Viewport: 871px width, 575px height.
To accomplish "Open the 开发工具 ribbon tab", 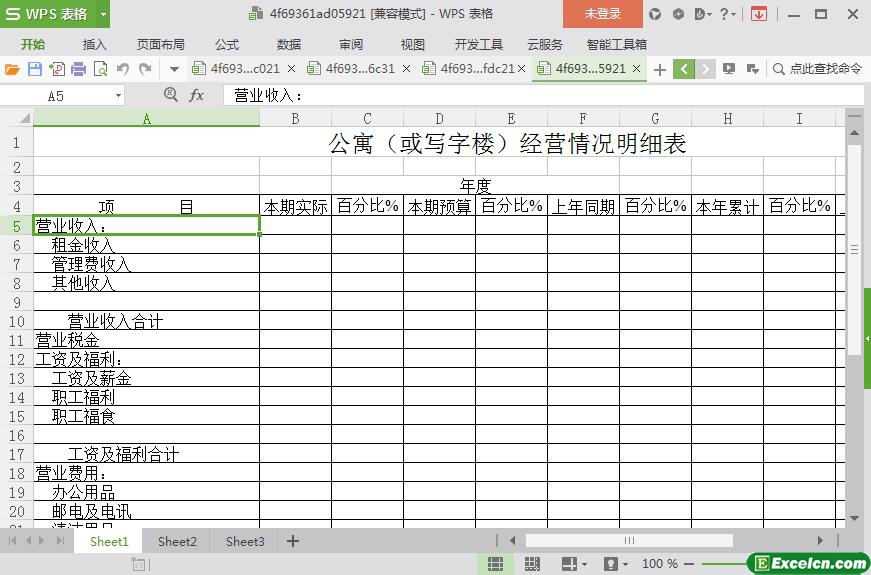I will [x=478, y=44].
